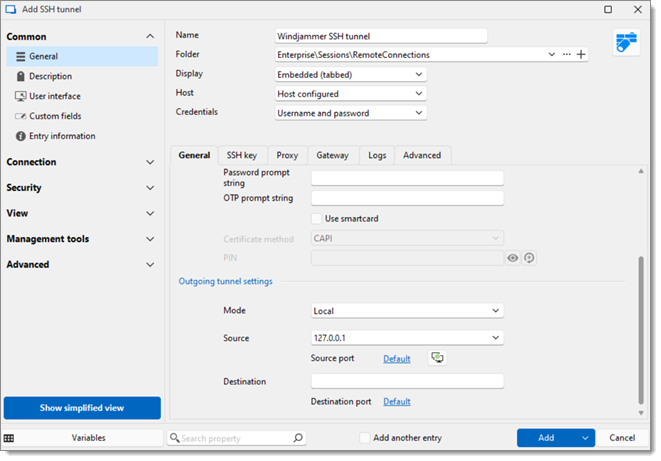The image size is (661, 461).
Task: Select General in Common section
Action: (82, 56)
